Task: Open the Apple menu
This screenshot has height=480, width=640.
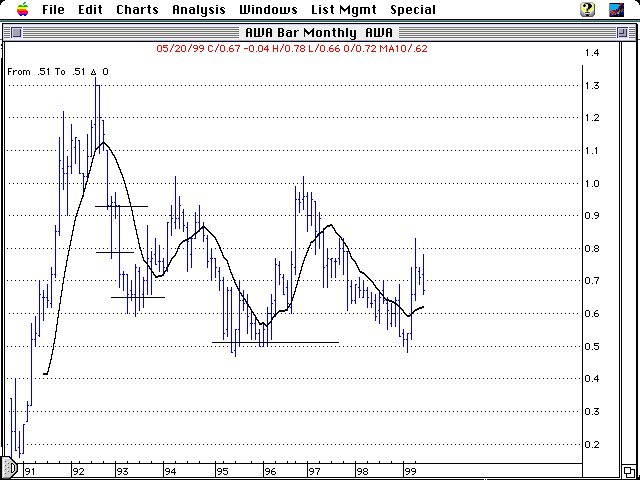Action: click(23, 9)
